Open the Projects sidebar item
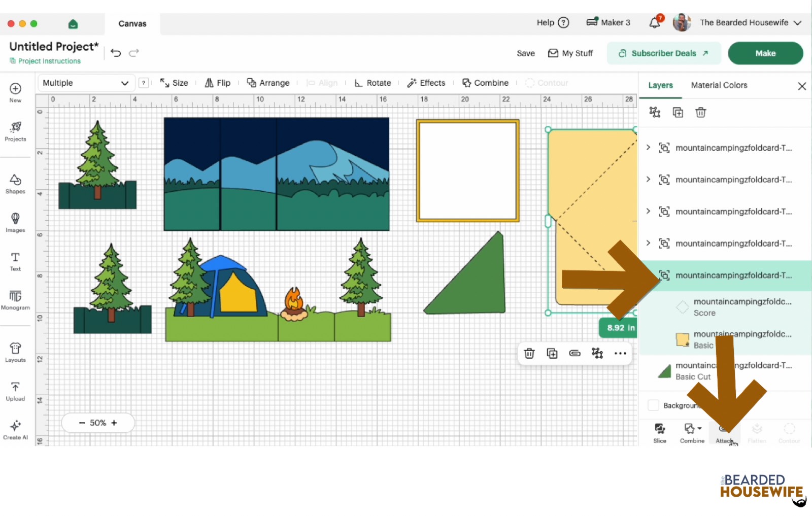The image size is (812, 516). [x=15, y=131]
